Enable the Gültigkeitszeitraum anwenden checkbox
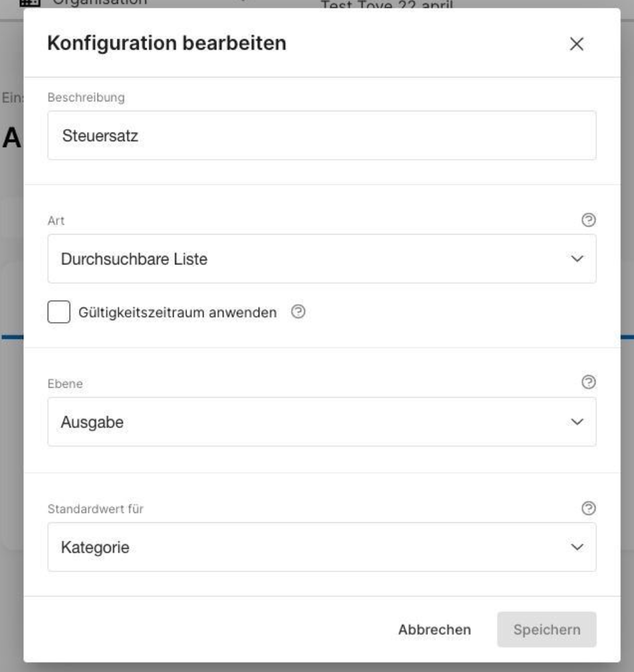Image resolution: width=634 pixels, height=672 pixels. coord(59,311)
